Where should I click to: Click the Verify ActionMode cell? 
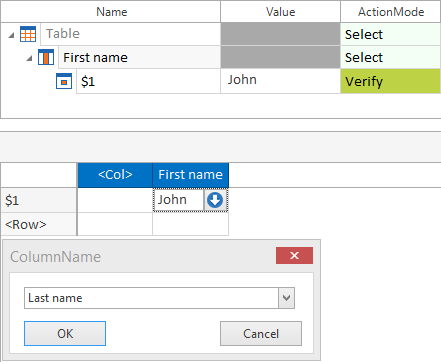coord(390,81)
